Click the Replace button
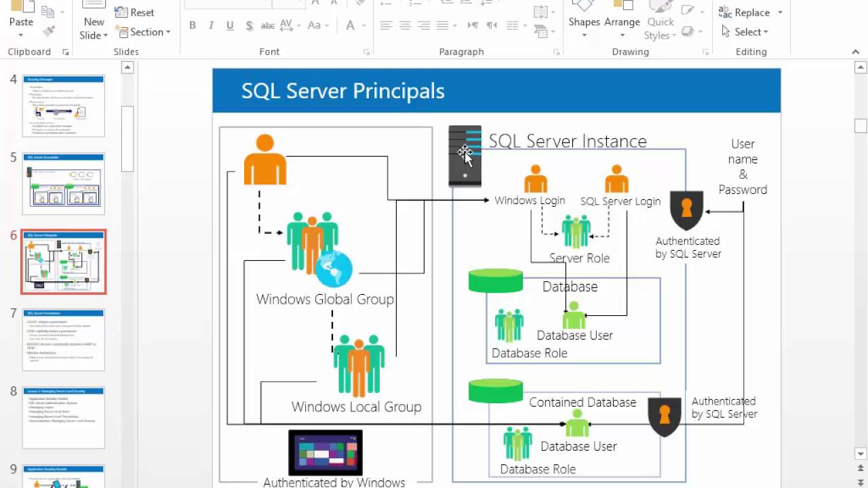The height and width of the screenshot is (488, 868). (x=745, y=12)
